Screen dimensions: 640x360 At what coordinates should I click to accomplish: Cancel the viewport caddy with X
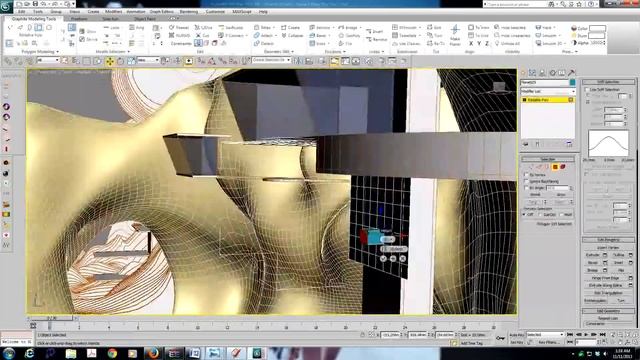point(402,258)
